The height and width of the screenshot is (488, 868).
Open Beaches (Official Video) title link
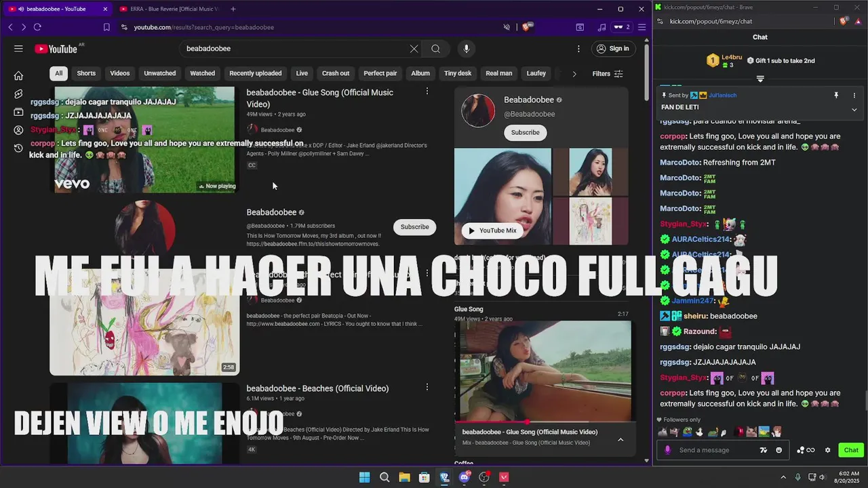click(317, 388)
